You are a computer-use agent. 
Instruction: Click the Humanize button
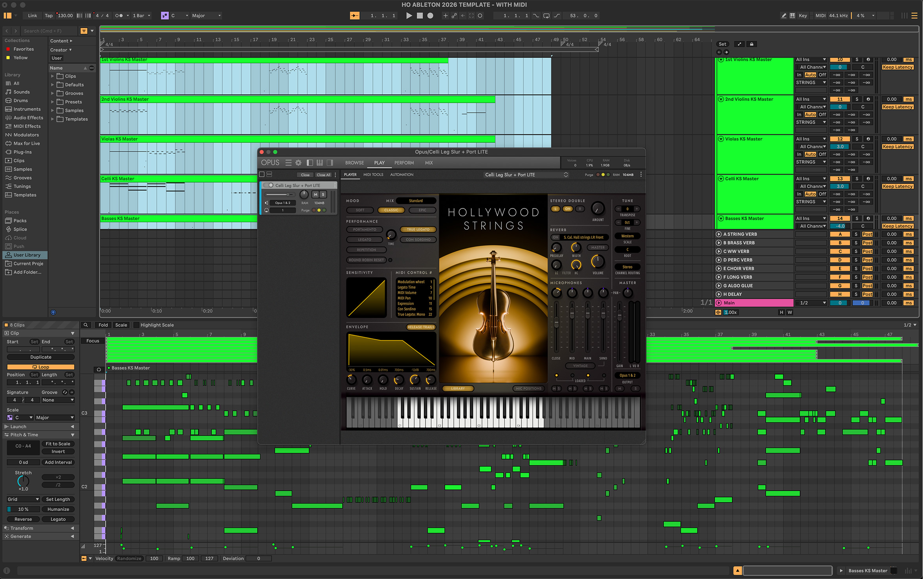[58, 509]
